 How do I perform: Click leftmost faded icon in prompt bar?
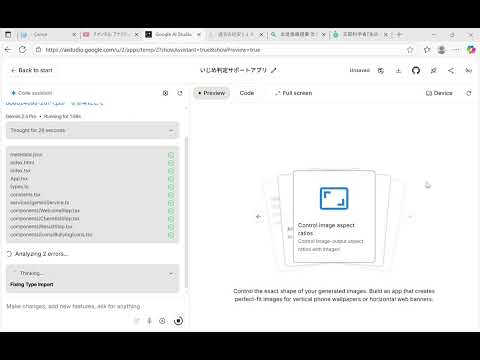(136, 321)
